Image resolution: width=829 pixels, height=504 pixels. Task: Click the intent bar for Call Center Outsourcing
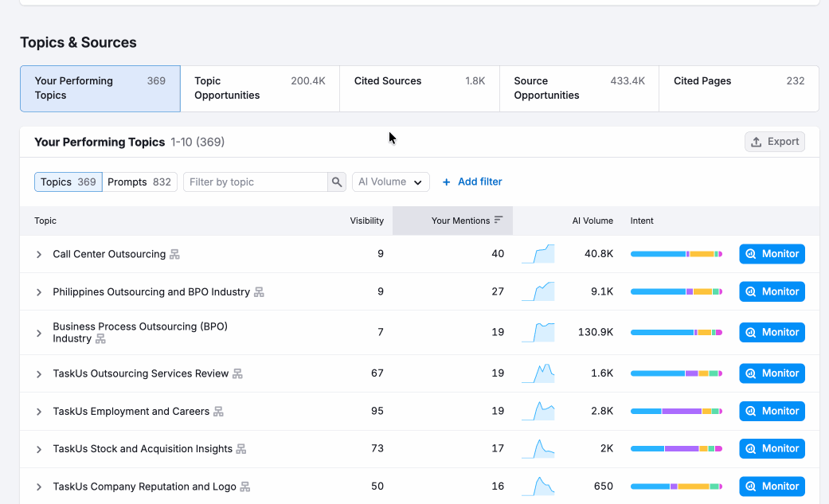pos(676,254)
